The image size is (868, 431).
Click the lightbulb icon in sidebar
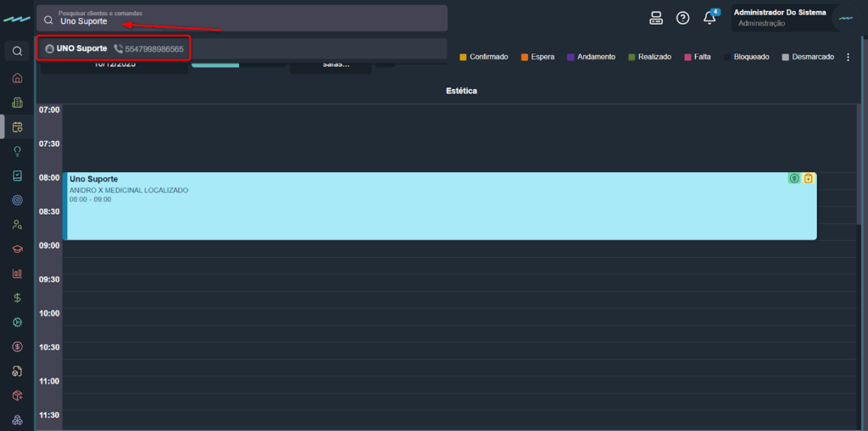(x=17, y=151)
